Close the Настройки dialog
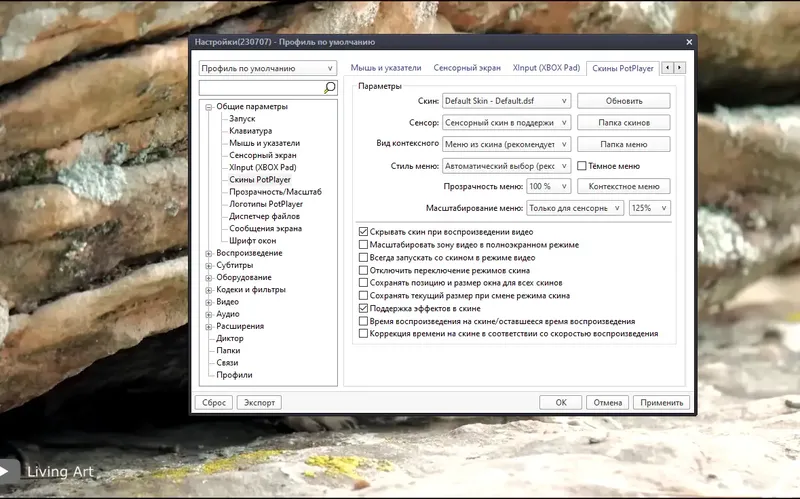 (689, 42)
